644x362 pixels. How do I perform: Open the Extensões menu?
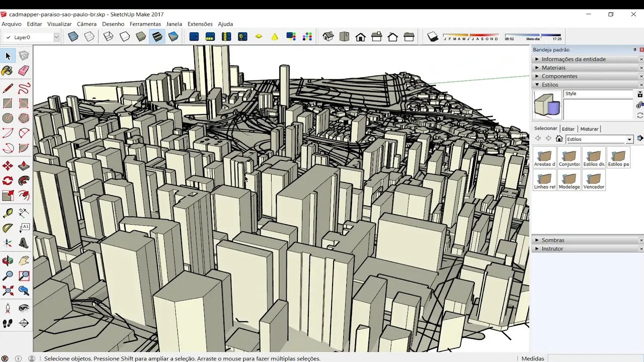tap(200, 24)
